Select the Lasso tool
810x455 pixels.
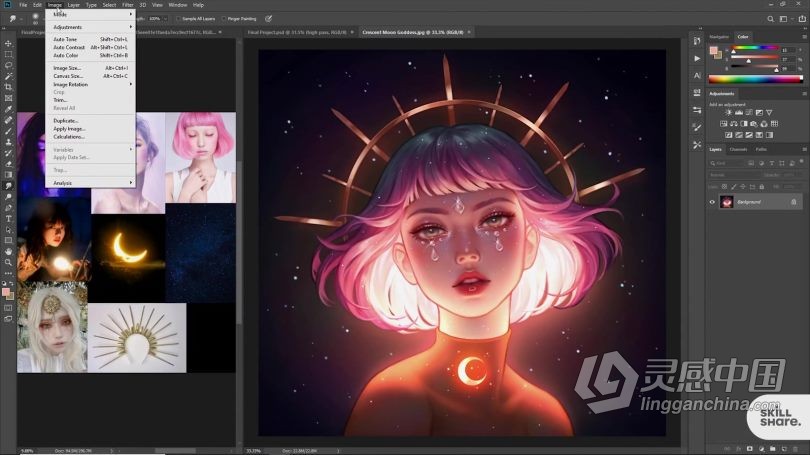(x=8, y=65)
